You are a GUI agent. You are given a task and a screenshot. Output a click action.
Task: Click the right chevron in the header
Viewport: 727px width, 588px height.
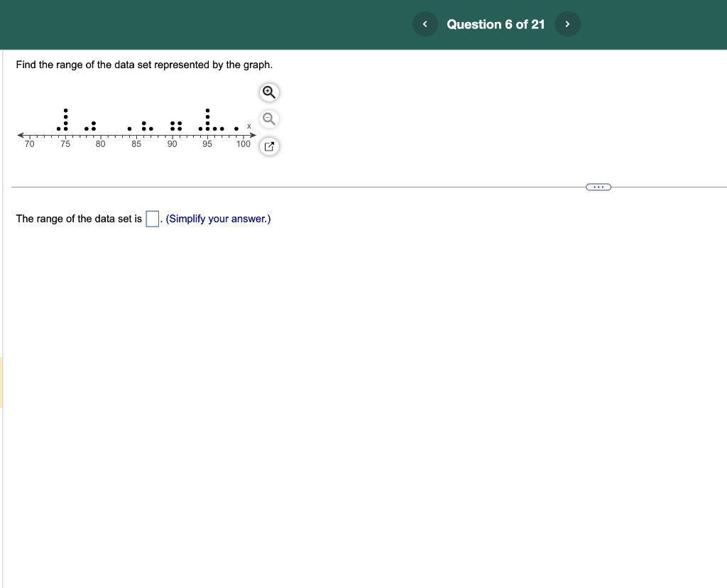567,23
